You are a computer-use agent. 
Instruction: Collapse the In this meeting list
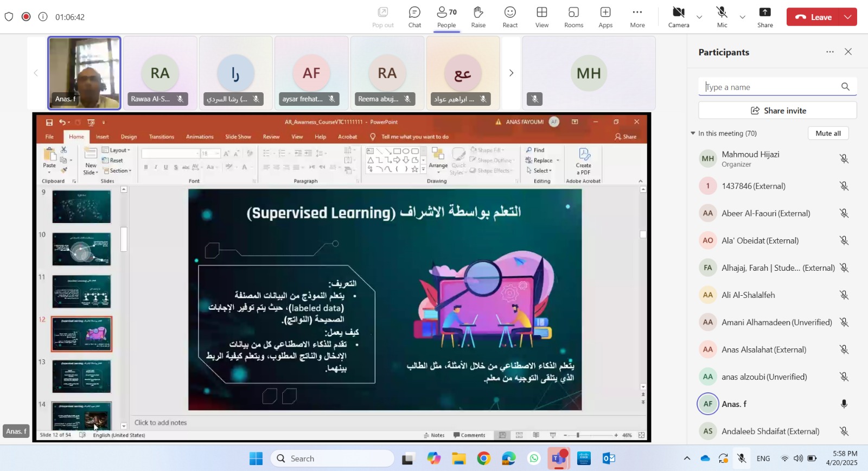click(x=693, y=133)
